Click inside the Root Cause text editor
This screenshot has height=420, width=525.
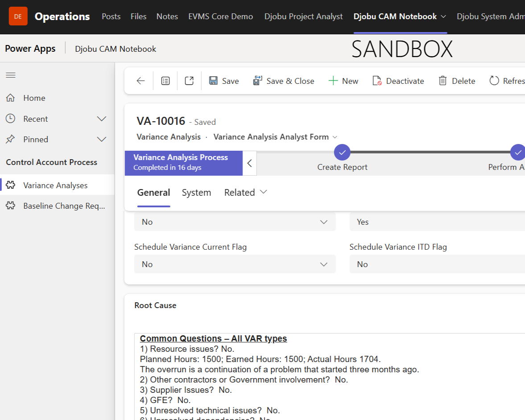330,376
